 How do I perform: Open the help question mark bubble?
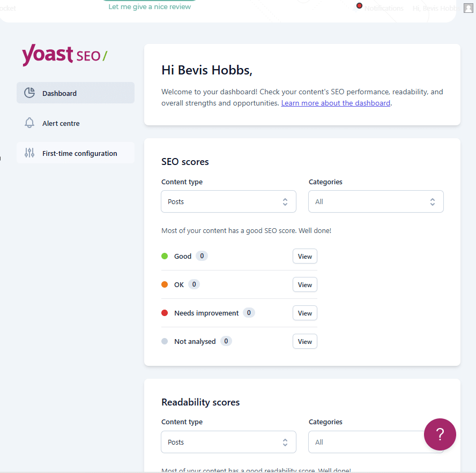point(440,434)
